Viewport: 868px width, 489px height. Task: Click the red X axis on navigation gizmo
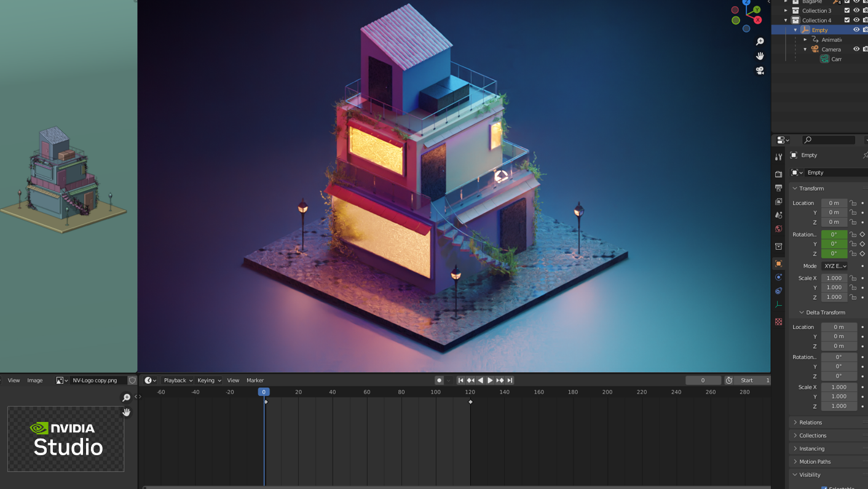(x=758, y=20)
